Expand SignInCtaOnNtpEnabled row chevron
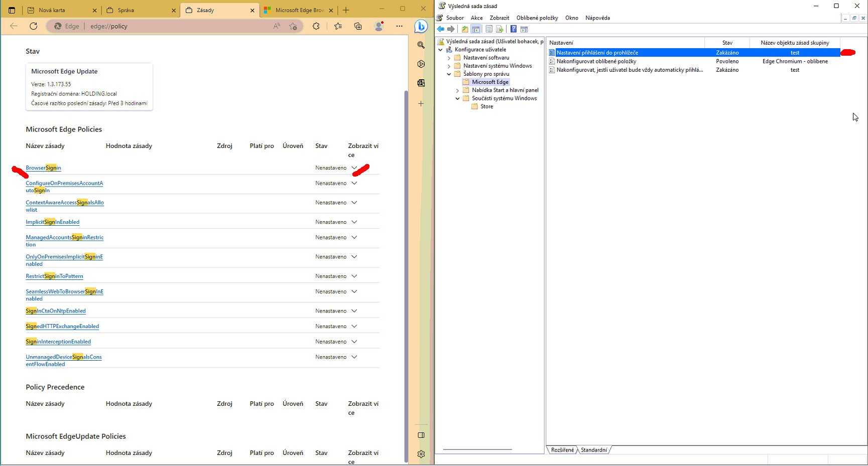 [354, 311]
